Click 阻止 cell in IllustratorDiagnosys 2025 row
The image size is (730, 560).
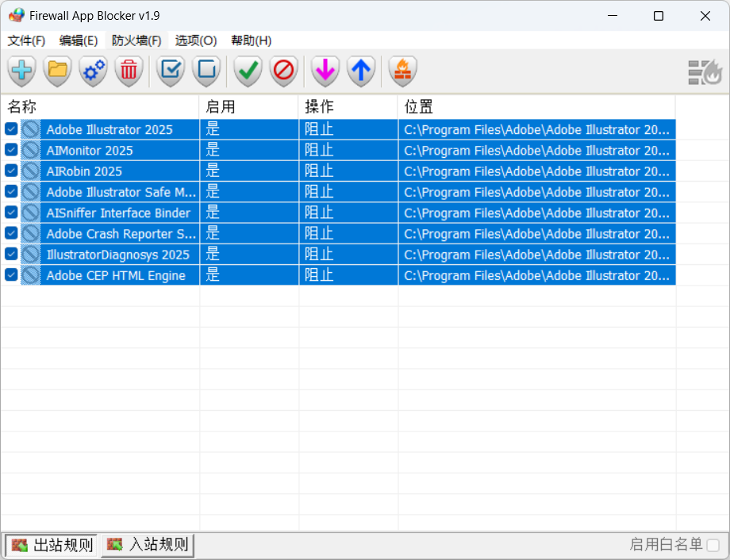tap(348, 254)
